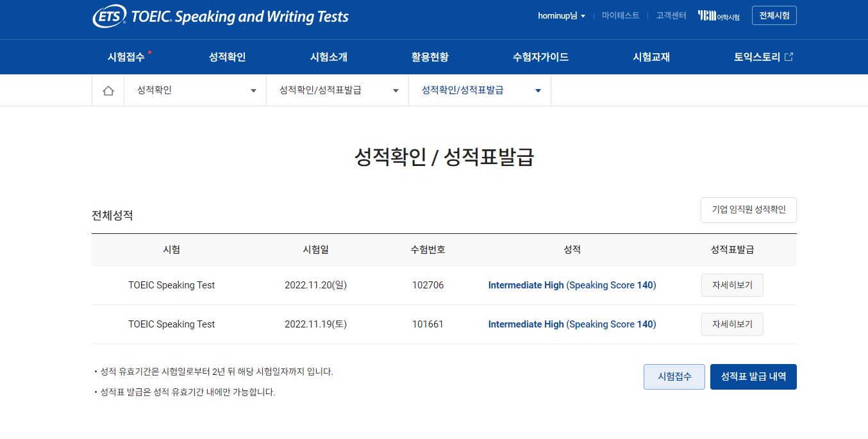Click the 시험 column header

pyautogui.click(x=171, y=250)
